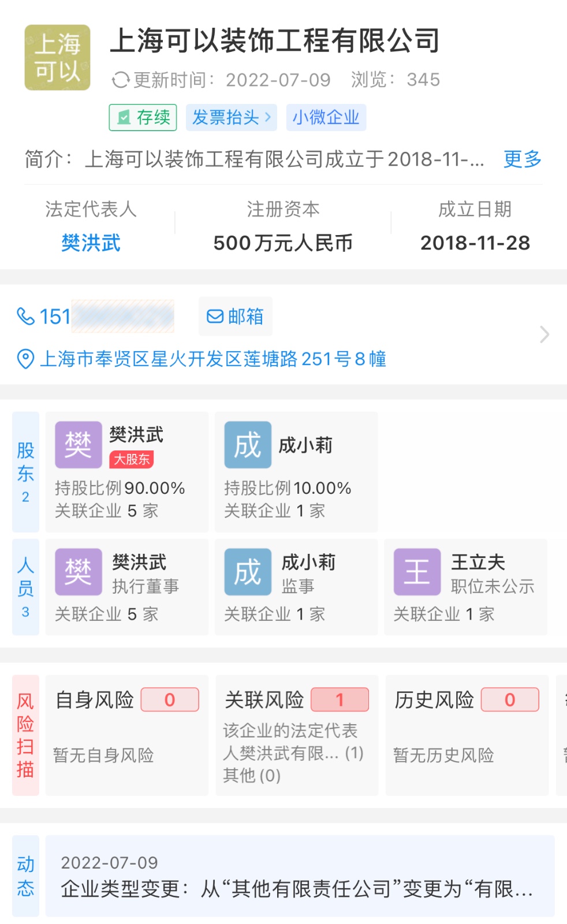Screen dimensions: 567x924
Task: Expand the company intro with 更多
Action: click(522, 159)
